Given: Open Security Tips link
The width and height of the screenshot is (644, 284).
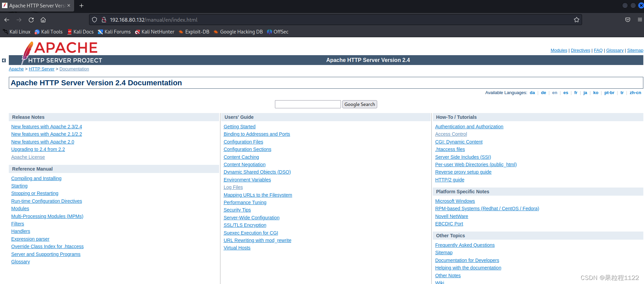Looking at the screenshot, I should click(x=237, y=210).
